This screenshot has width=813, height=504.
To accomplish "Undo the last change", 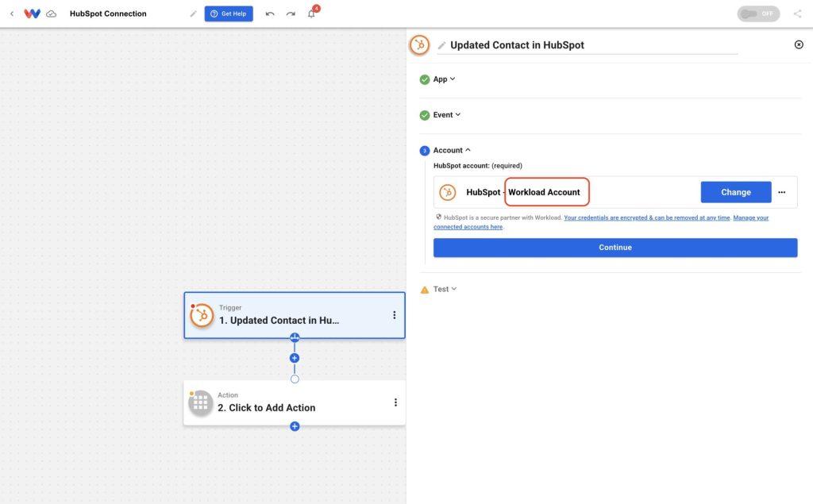I will click(270, 14).
